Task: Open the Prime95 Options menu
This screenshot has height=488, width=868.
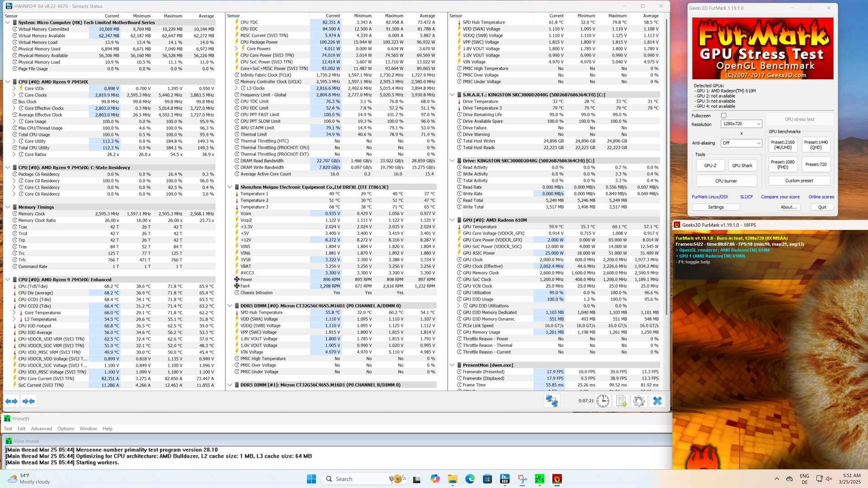Action: [x=66, y=429]
